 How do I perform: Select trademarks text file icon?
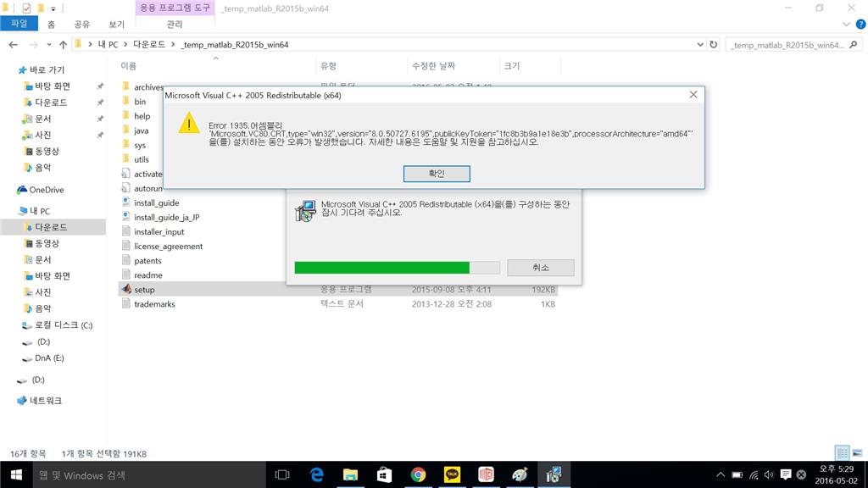pos(126,303)
